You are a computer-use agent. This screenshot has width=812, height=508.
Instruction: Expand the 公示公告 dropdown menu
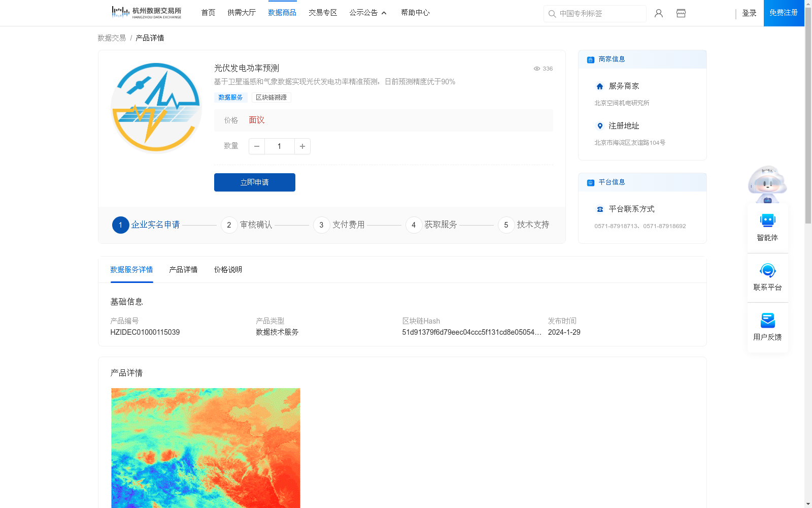(x=367, y=13)
